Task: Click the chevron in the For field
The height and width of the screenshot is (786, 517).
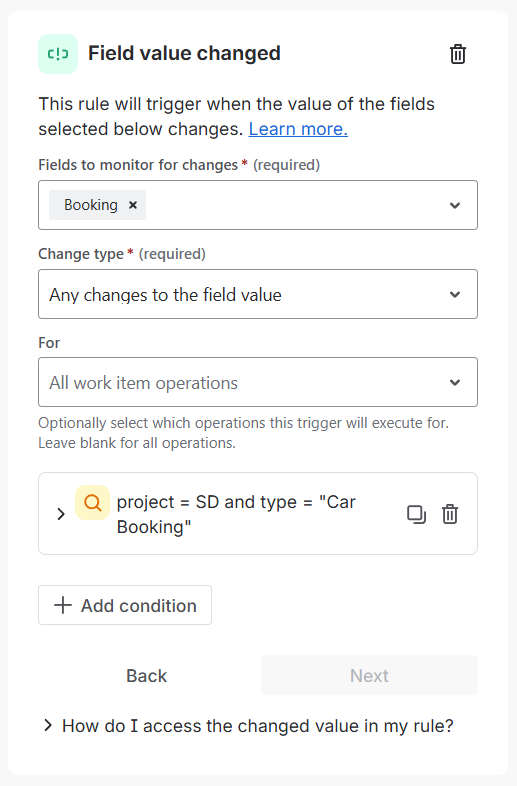Action: pos(455,382)
